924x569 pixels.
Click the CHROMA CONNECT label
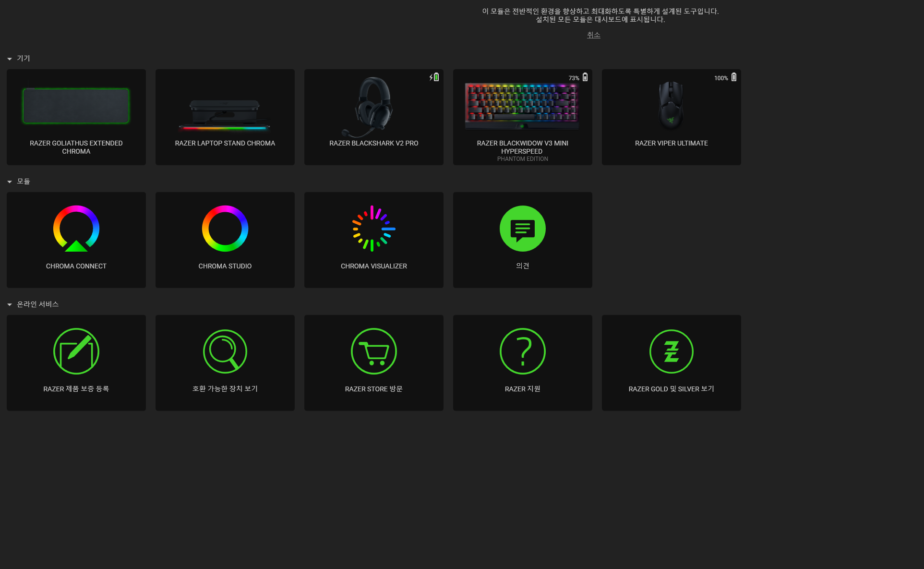coord(76,266)
